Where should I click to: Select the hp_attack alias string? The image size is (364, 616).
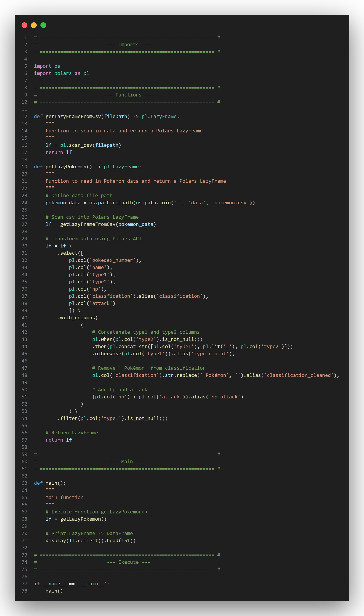pos(225,397)
